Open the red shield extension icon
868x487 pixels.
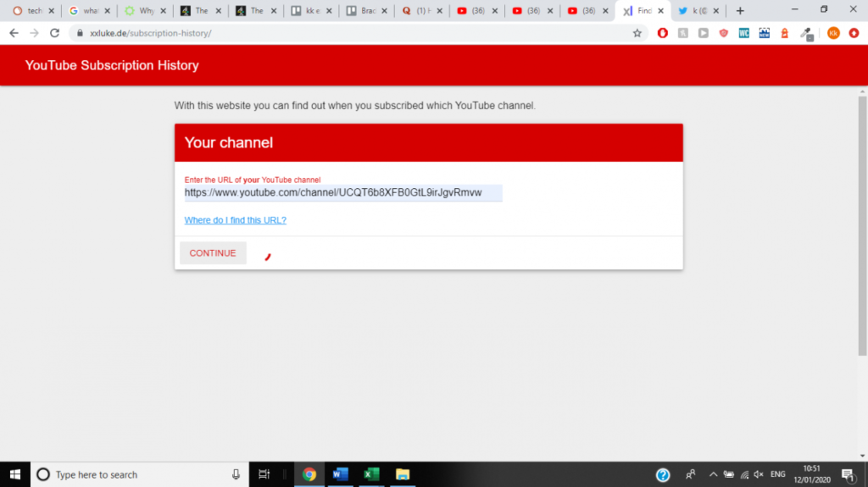tap(724, 33)
